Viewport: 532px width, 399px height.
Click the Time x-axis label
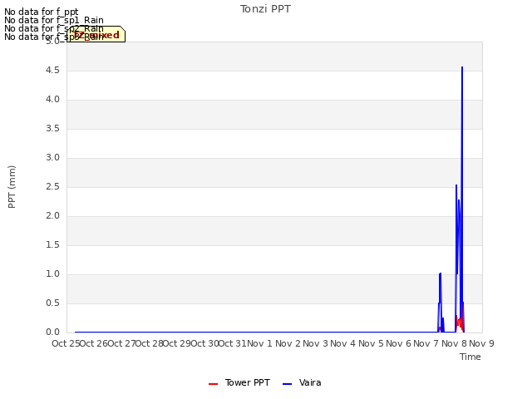pos(470,357)
